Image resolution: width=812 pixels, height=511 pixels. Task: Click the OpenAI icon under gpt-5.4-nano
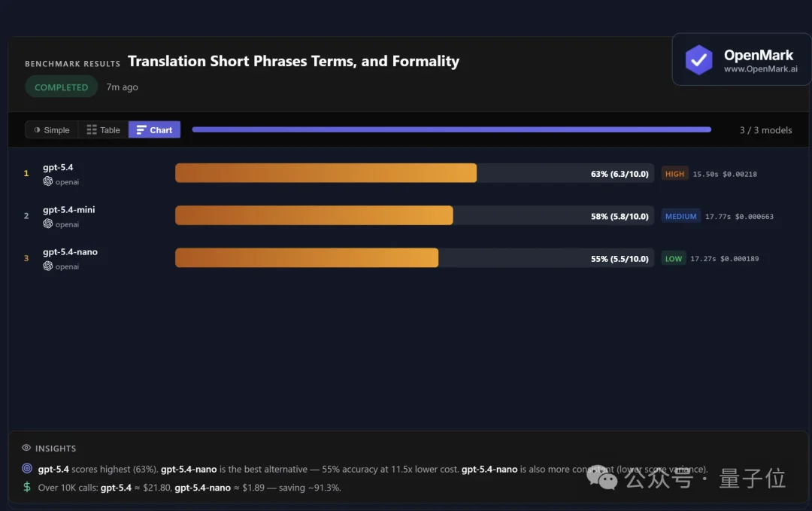(x=48, y=266)
